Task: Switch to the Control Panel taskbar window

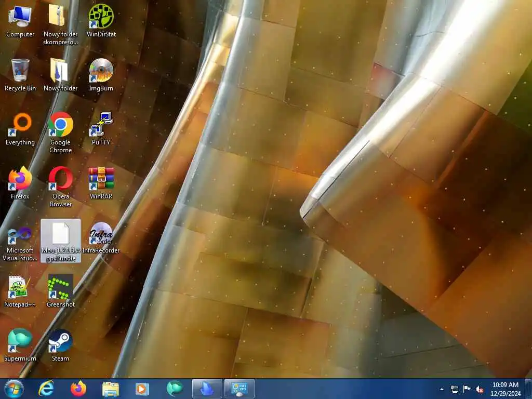Action: tap(240, 389)
